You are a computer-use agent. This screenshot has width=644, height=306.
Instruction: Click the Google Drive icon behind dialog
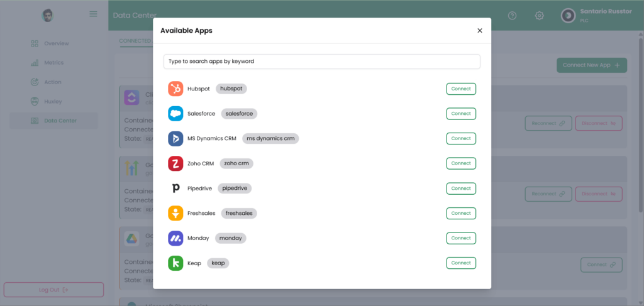(132, 239)
